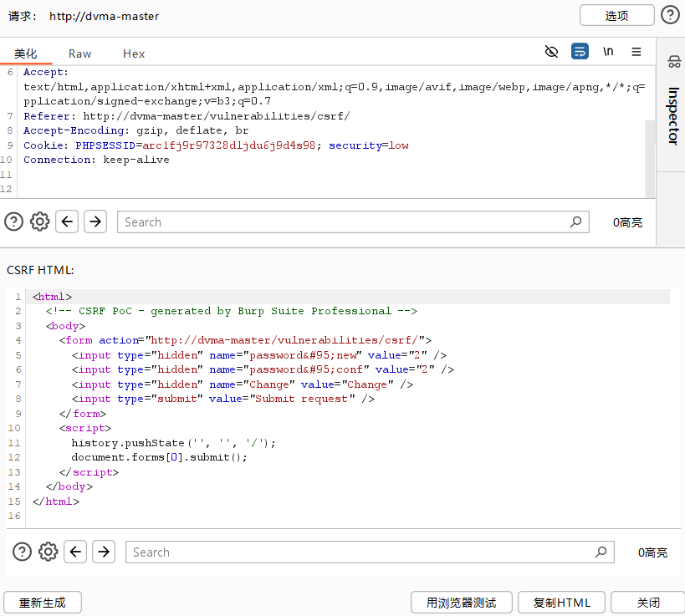Open settings gear in request search bar

[x=40, y=221]
